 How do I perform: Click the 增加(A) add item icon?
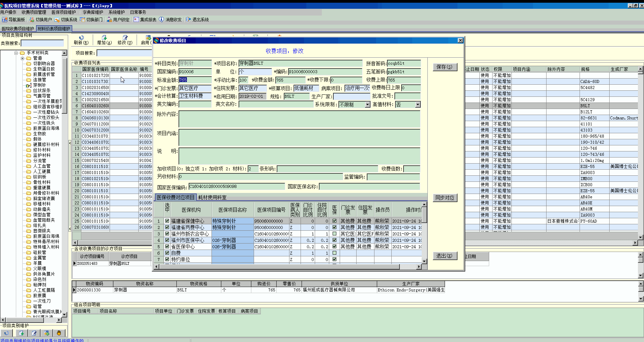(x=104, y=37)
